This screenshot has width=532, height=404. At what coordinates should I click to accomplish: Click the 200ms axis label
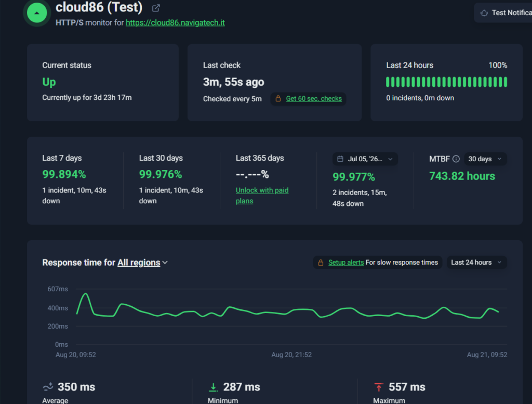(58, 326)
